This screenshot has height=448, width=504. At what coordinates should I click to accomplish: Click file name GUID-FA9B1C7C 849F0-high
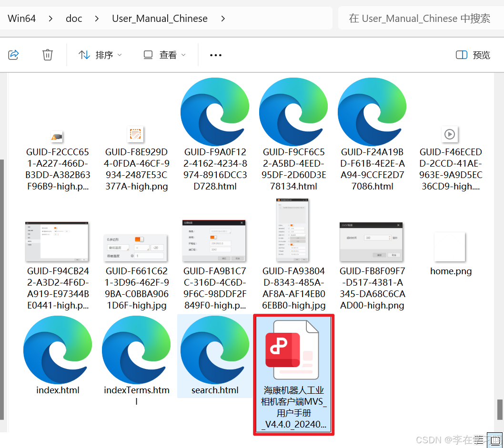click(215, 288)
